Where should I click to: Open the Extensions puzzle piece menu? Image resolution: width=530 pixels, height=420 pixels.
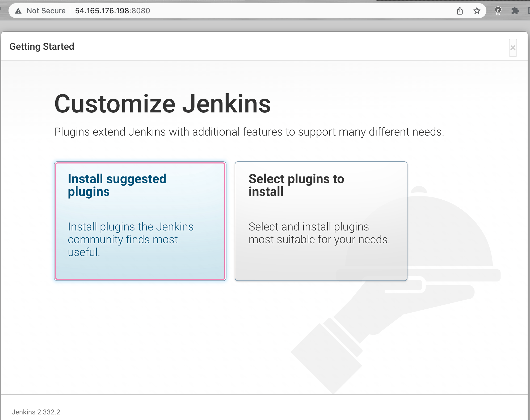515,11
